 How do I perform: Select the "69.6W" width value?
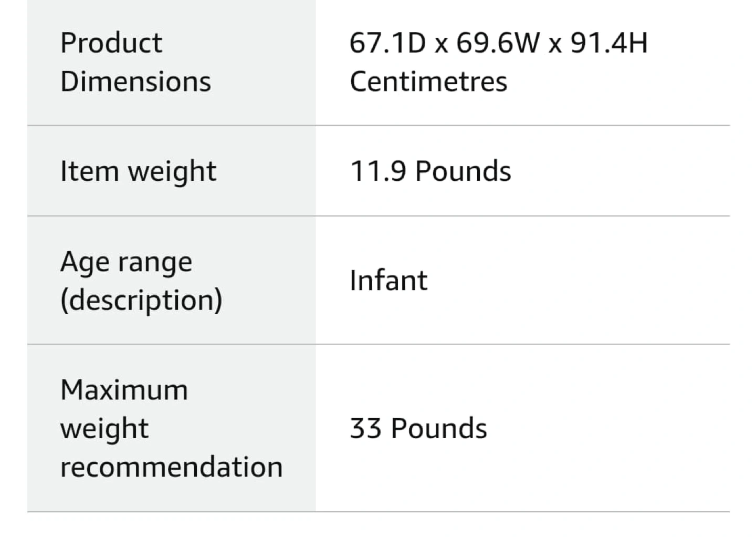498,43
